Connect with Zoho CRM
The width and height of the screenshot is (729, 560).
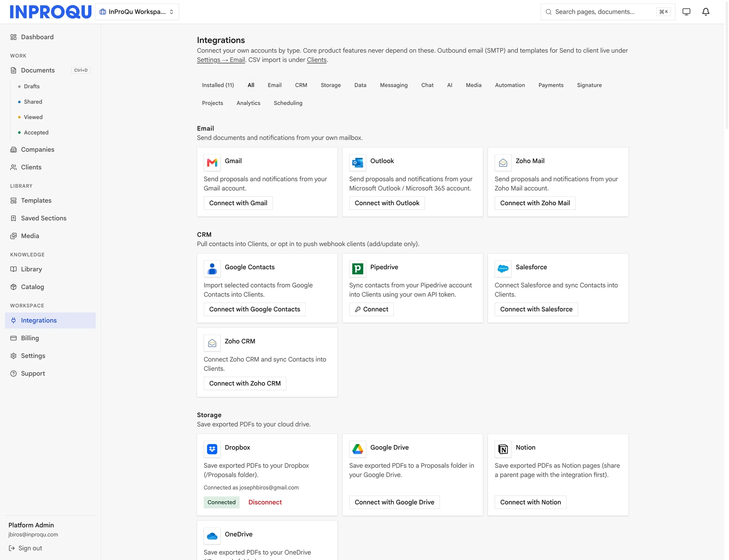pyautogui.click(x=245, y=383)
